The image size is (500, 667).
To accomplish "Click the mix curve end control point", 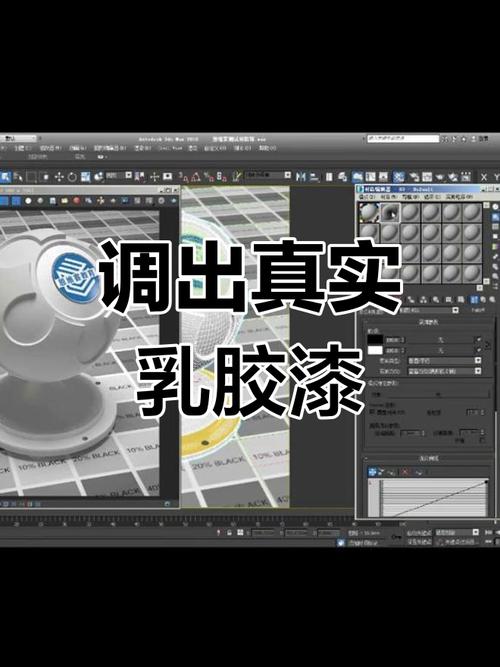I will [486, 482].
